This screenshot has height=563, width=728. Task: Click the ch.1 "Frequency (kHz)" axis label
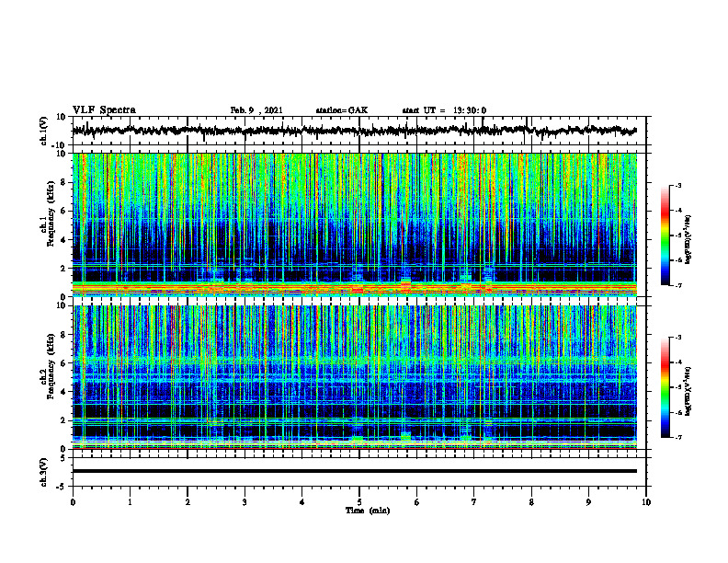coord(51,214)
